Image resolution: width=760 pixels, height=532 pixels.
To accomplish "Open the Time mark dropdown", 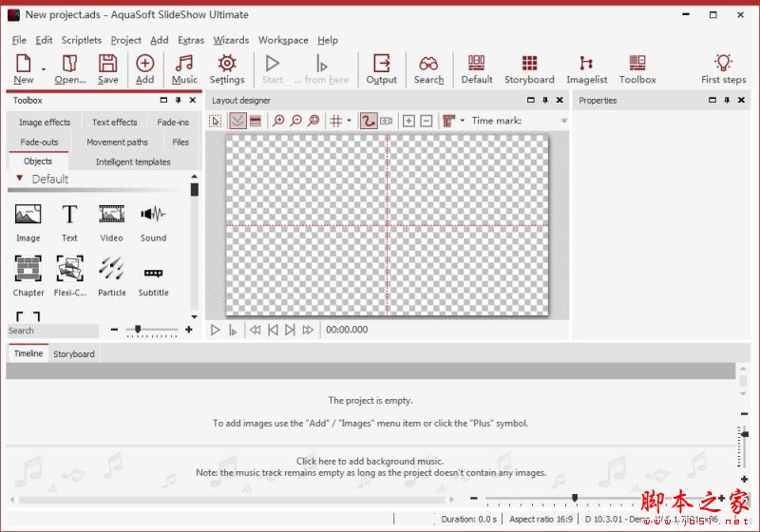I will click(x=563, y=121).
